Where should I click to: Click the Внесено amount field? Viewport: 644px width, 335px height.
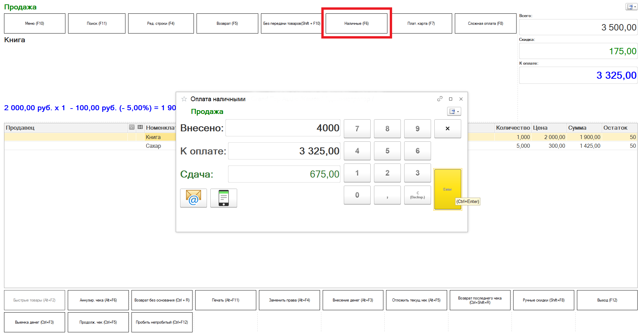coord(283,128)
